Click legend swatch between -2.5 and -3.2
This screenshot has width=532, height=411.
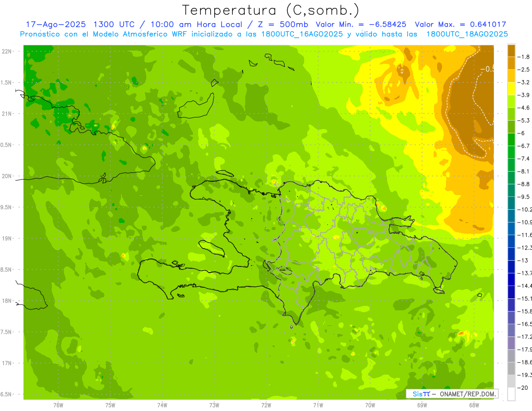click(511, 76)
